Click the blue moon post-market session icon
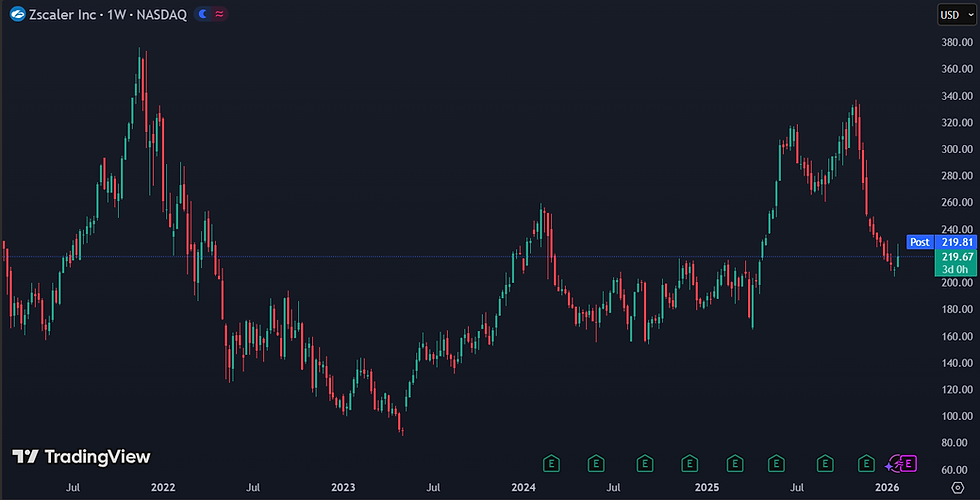Image resolution: width=980 pixels, height=500 pixels. pos(202,14)
